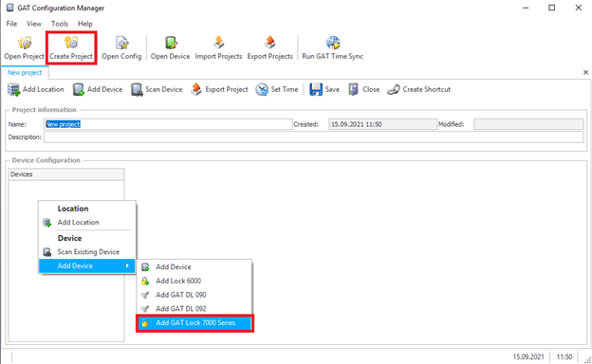The width and height of the screenshot is (592, 364).
Task: Choose Add Device in the submenu
Action: tap(194, 267)
